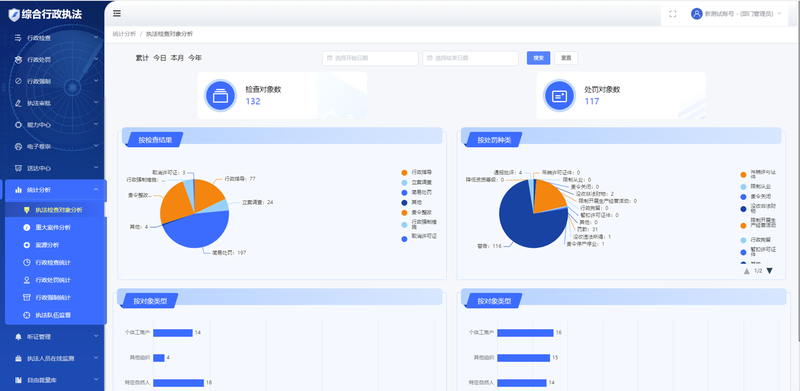Click the 处罚对象数 round card icon
Screen dimensions: 800x391
click(x=559, y=95)
